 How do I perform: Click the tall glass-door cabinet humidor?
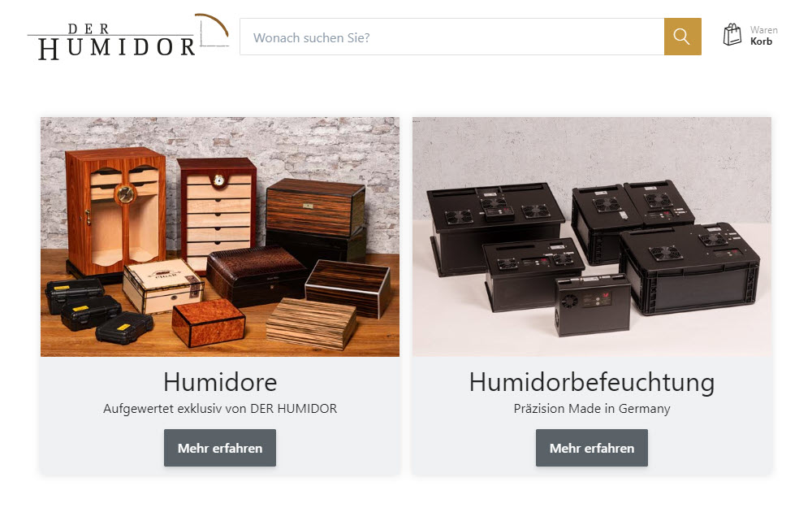115,211
